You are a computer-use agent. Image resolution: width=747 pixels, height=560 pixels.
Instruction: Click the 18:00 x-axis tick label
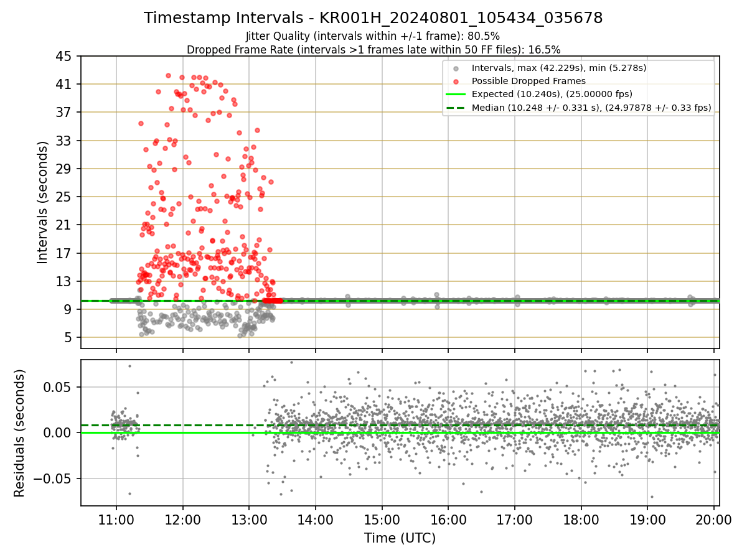pyautogui.click(x=581, y=520)
